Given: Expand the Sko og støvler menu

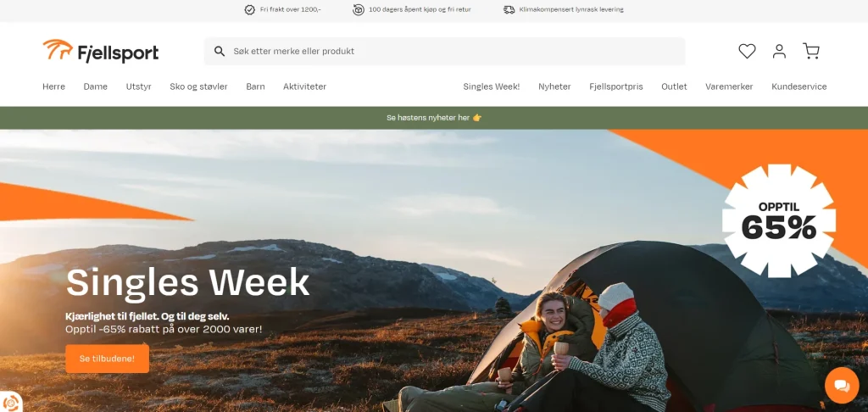Looking at the screenshot, I should point(198,86).
